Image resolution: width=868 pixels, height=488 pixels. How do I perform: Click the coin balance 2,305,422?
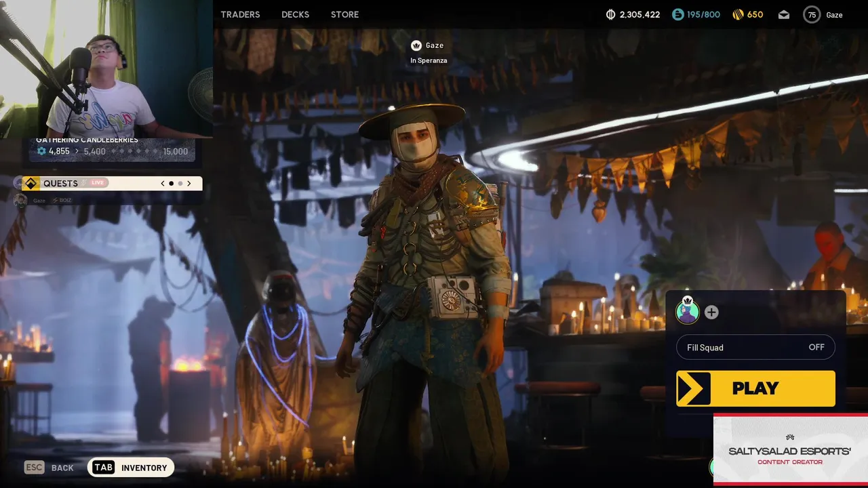click(x=639, y=14)
